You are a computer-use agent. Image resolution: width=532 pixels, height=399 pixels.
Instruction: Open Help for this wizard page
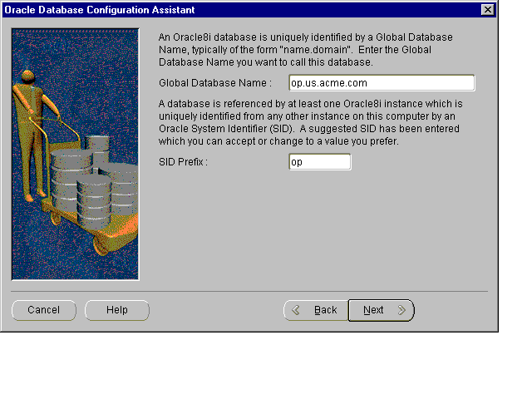(117, 310)
